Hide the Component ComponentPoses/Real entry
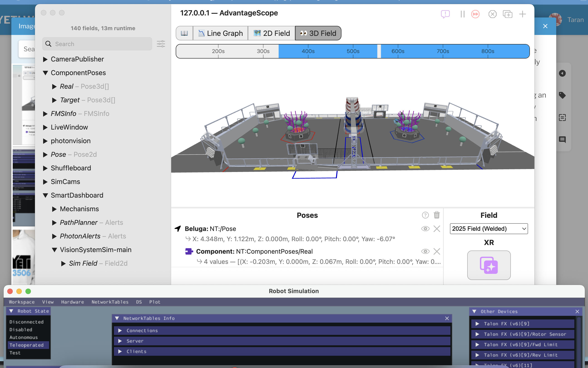The width and height of the screenshot is (588, 368). tap(425, 251)
